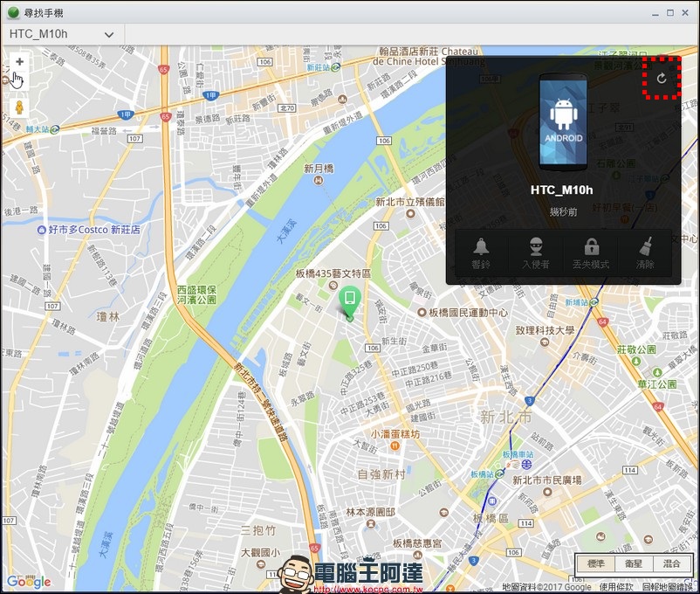The image size is (700, 594).
Task: Click the Android phone image in panel
Action: pyautogui.click(x=563, y=122)
